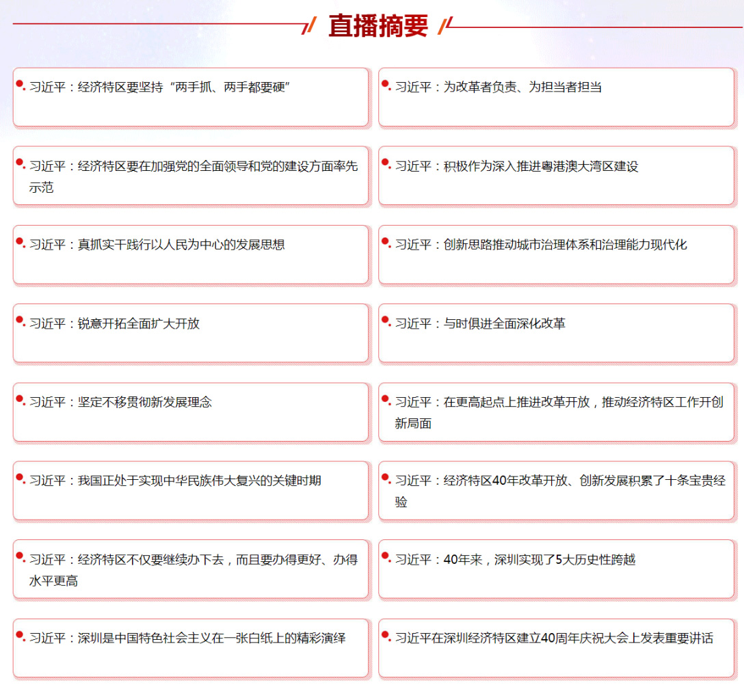744x700 pixels.
Task: Open the 粤港澳大湾区建设 summary item
Action: click(x=516, y=167)
